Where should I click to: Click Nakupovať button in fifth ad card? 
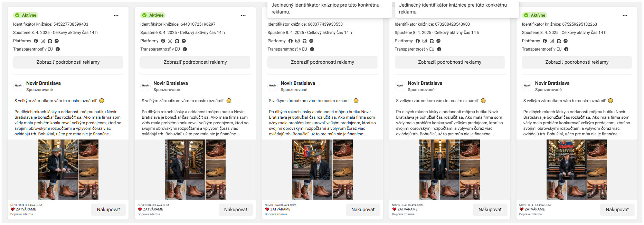[x=617, y=210]
